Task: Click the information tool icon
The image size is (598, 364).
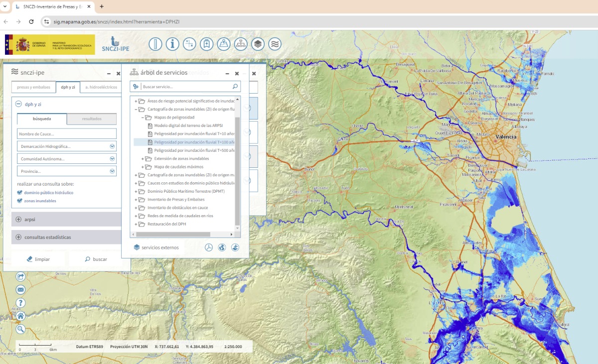Action: click(x=172, y=44)
